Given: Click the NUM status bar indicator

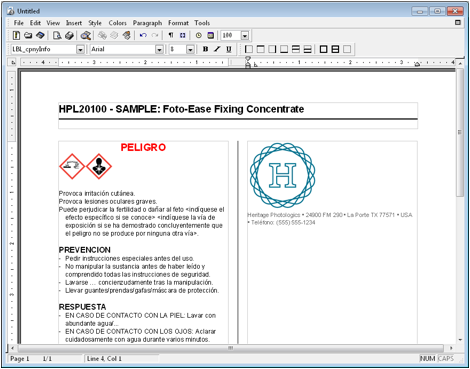Looking at the screenshot, I should coord(427,359).
